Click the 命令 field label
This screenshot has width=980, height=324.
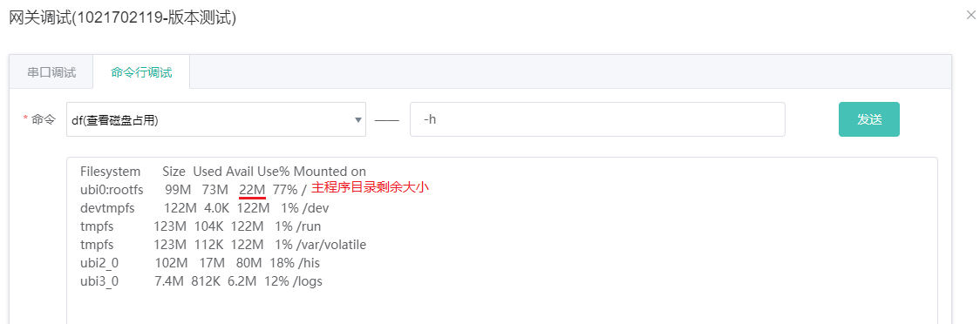coord(44,119)
